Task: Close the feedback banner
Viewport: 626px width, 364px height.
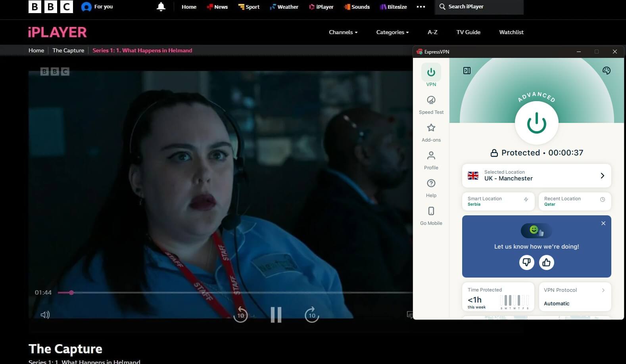Action: pyautogui.click(x=603, y=223)
